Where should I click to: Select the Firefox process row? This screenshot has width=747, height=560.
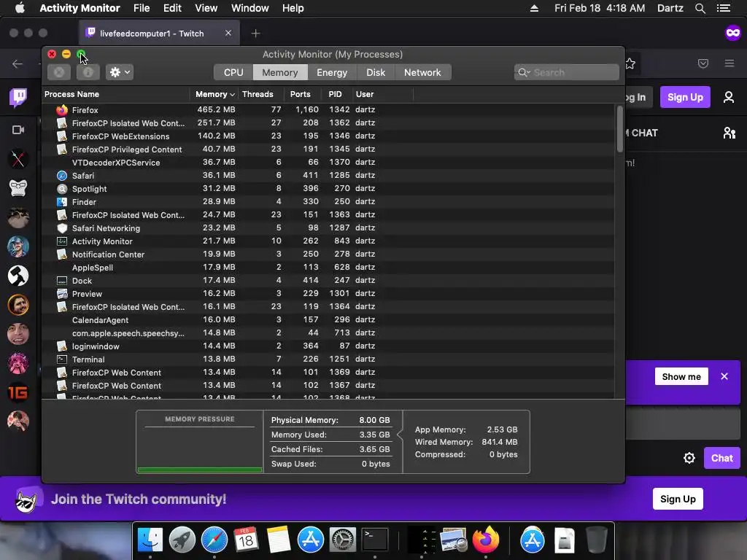point(328,110)
